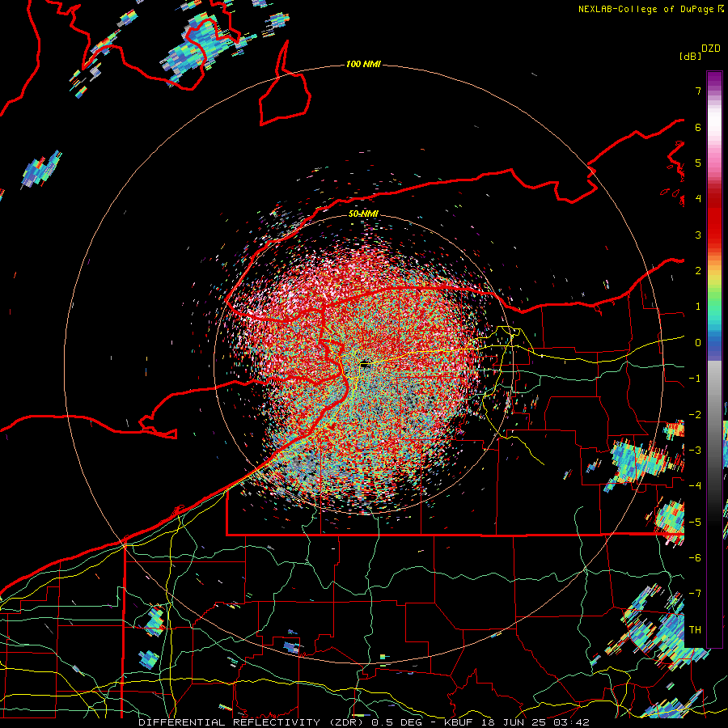Click the "100 NMI" range ring label
728x728 pixels.
tap(363, 64)
